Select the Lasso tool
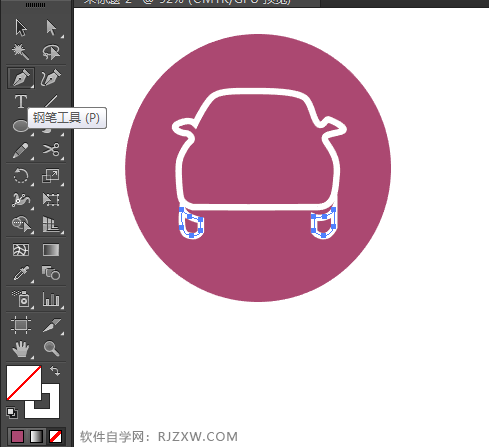 [x=51, y=52]
